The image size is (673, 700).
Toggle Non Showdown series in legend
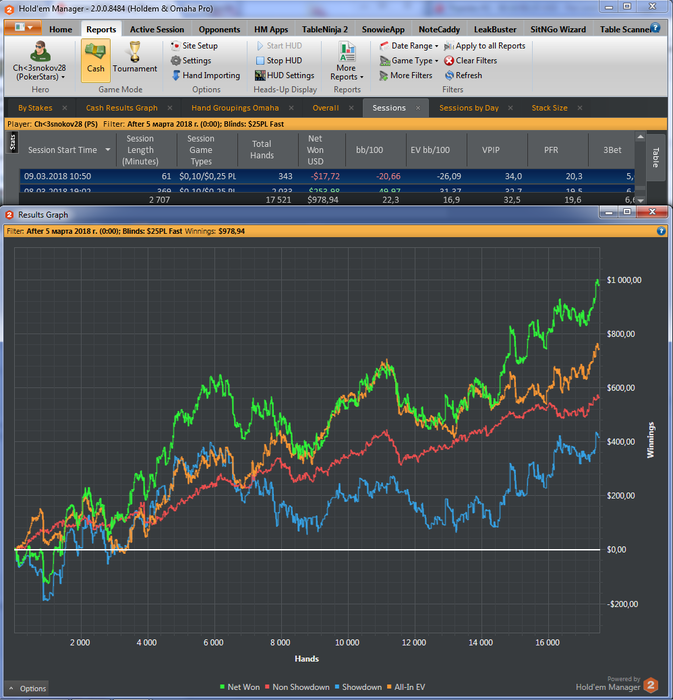[x=297, y=687]
